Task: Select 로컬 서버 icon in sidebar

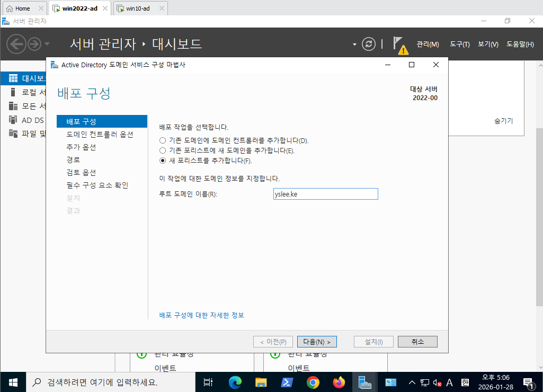Action: pos(13,92)
